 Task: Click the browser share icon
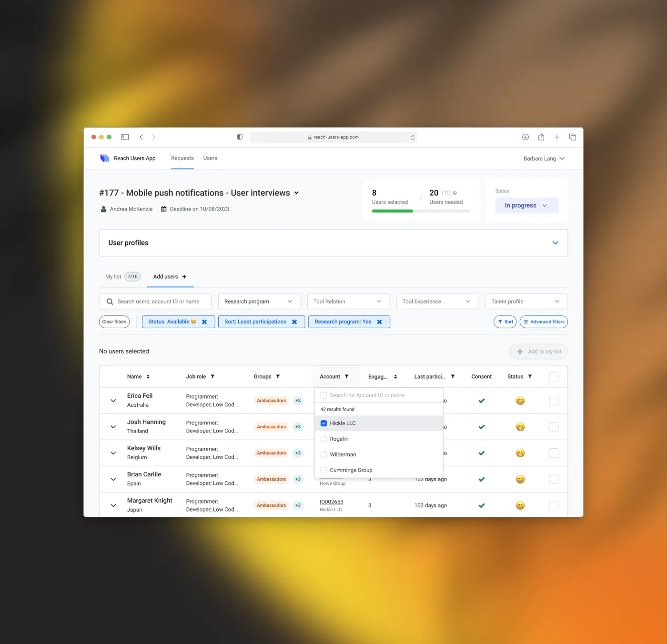click(541, 137)
